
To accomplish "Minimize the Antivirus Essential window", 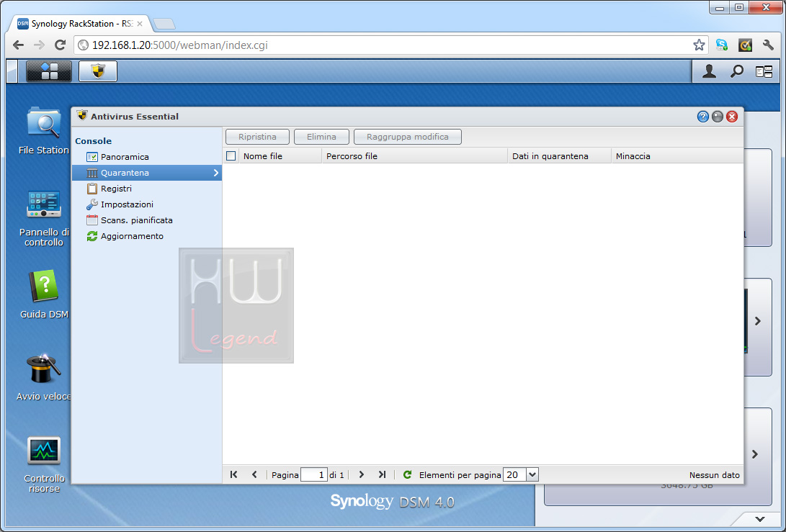I will (x=718, y=117).
